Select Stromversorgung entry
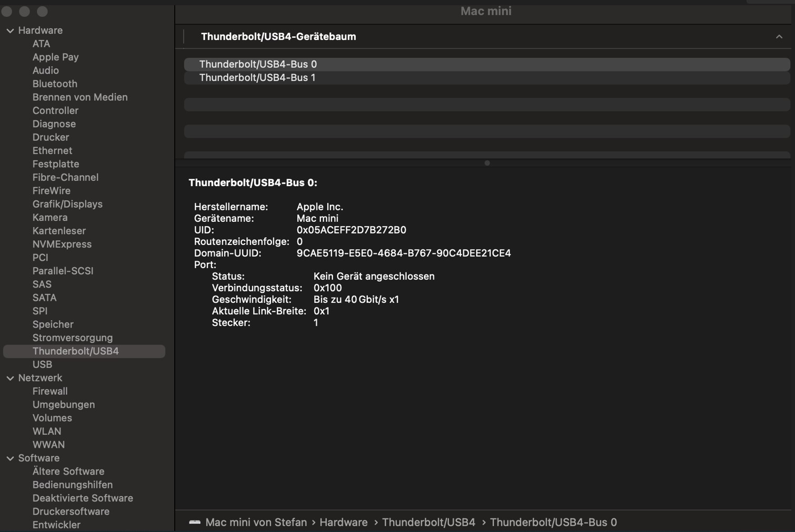The width and height of the screenshot is (795, 532). (x=73, y=338)
